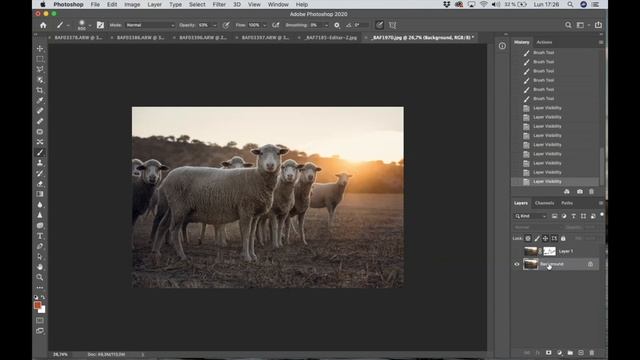The width and height of the screenshot is (640, 360).
Task: Switch to the Paths tab
Action: (x=567, y=203)
